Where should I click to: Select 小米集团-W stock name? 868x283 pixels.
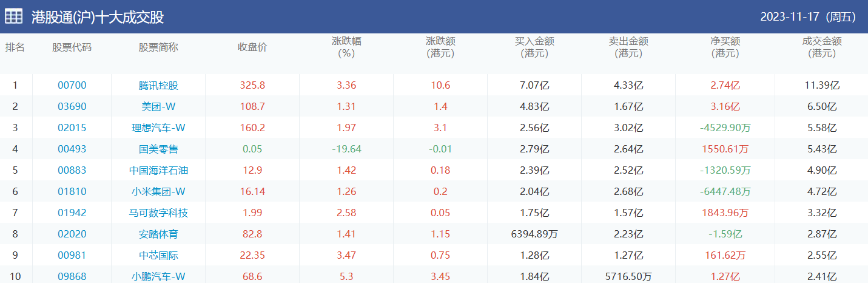coord(158,192)
